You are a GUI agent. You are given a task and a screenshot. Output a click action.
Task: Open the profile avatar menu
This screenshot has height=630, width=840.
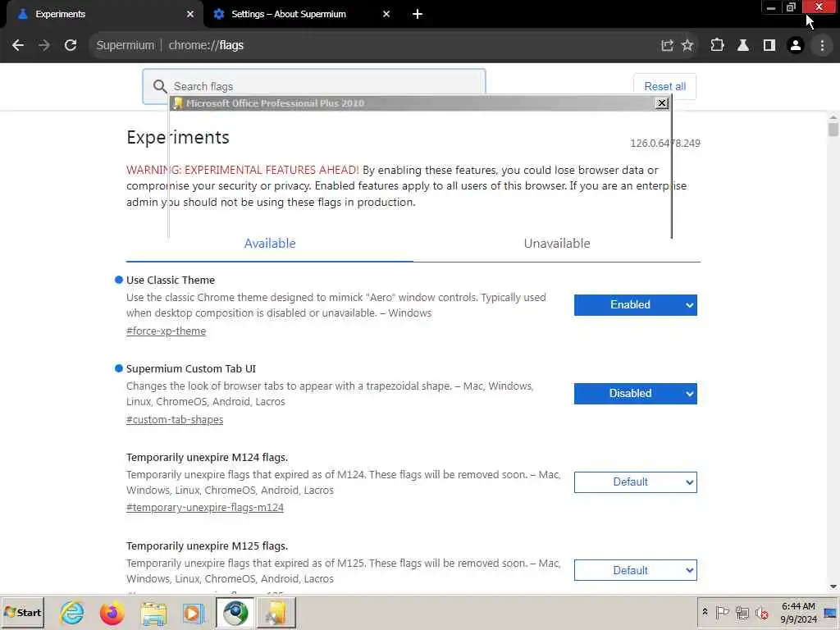tap(796, 46)
